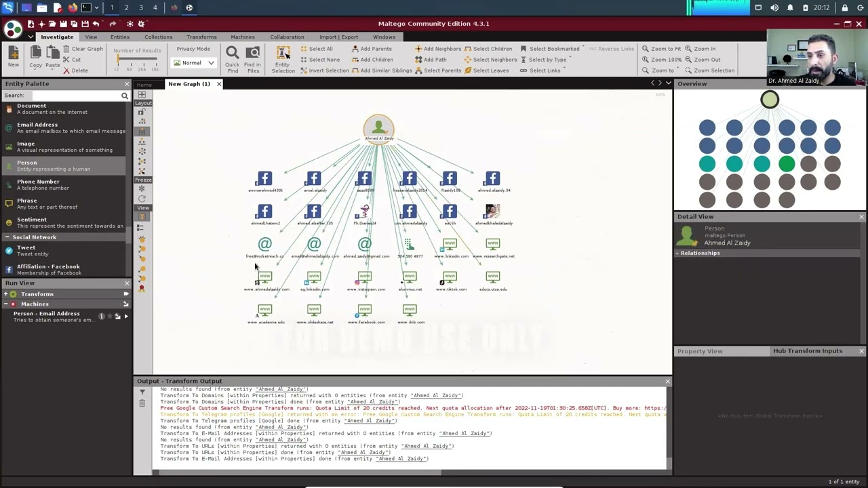Favorite the Person - Email Address machine star
The image size is (868, 488).
(x=109, y=317)
